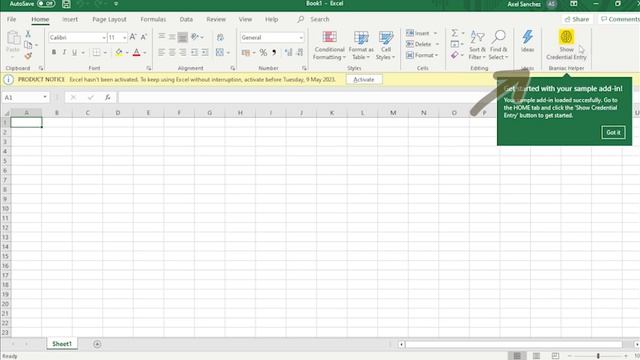The height and width of the screenshot is (360, 640).
Task: Click the Share button
Action: click(x=576, y=19)
